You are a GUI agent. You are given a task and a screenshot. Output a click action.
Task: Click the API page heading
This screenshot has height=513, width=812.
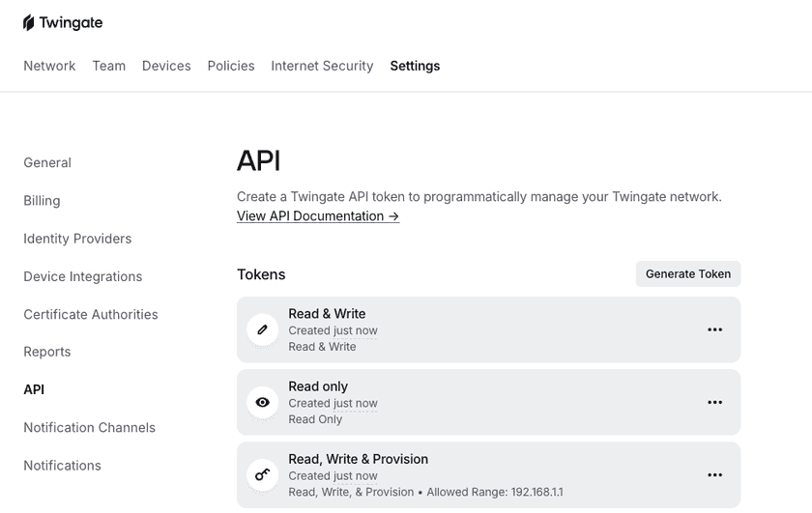click(258, 160)
